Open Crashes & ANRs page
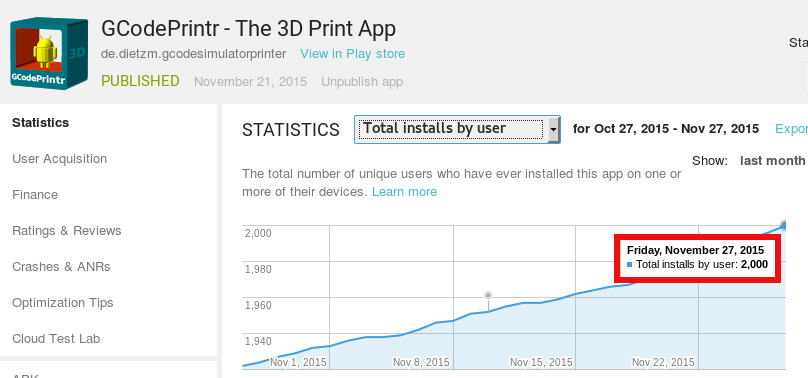 pyautogui.click(x=61, y=267)
